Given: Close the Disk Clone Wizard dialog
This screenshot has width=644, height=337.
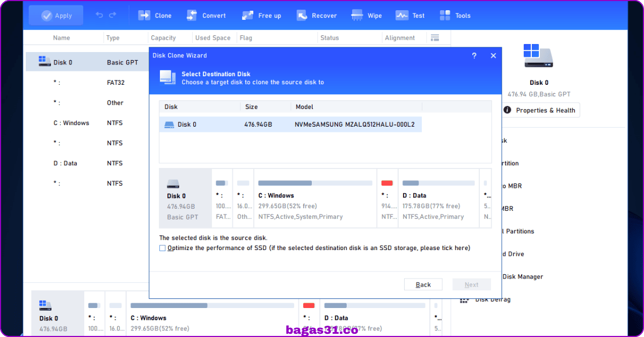Looking at the screenshot, I should click(x=493, y=55).
